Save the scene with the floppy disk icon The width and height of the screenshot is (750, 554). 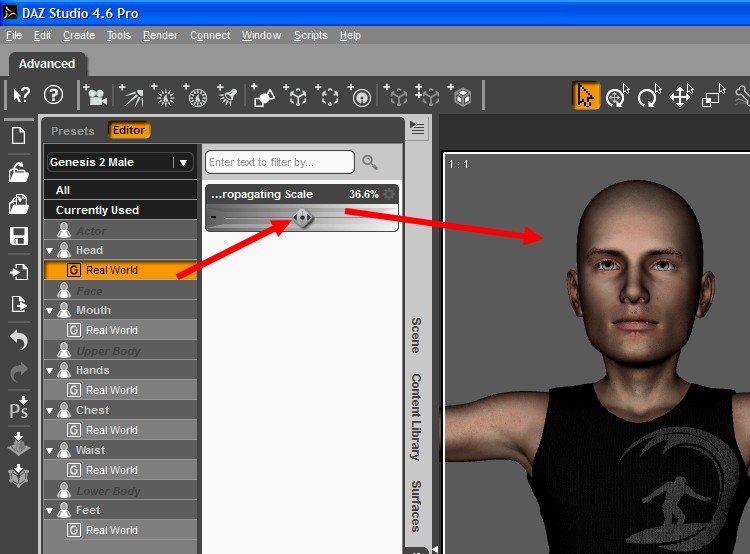coord(19,236)
